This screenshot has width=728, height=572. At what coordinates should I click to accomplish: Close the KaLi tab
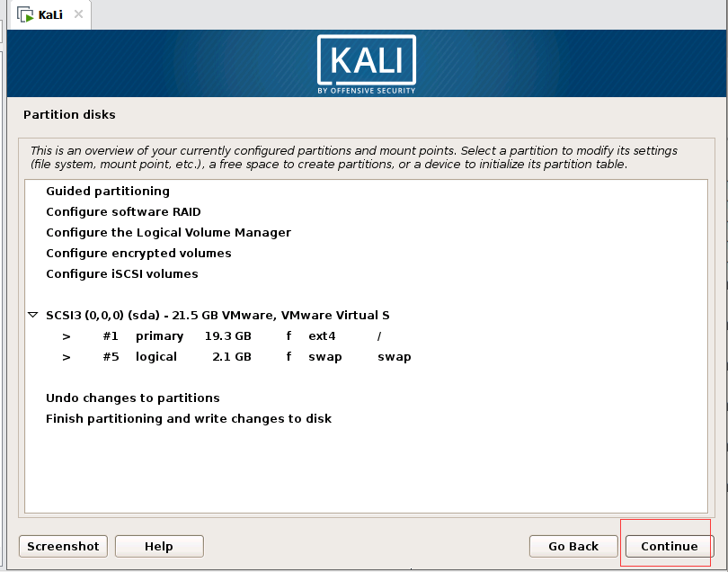pos(78,13)
